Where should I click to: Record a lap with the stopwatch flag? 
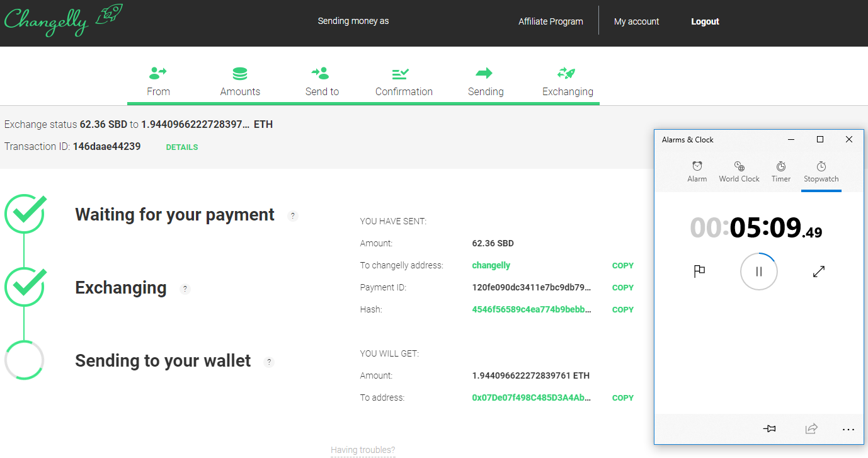coord(699,272)
